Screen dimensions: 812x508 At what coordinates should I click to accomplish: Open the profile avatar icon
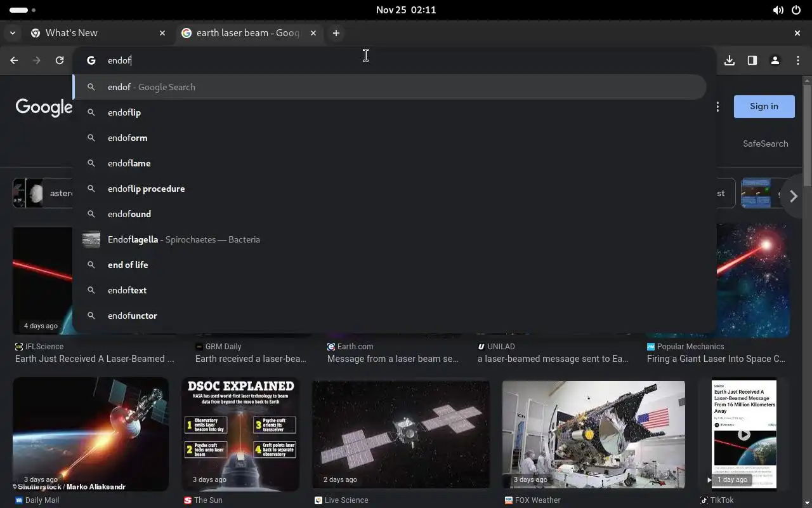point(775,60)
